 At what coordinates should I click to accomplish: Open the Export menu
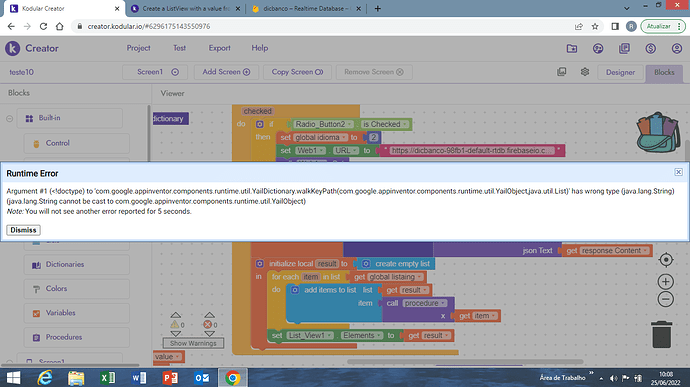pos(219,48)
